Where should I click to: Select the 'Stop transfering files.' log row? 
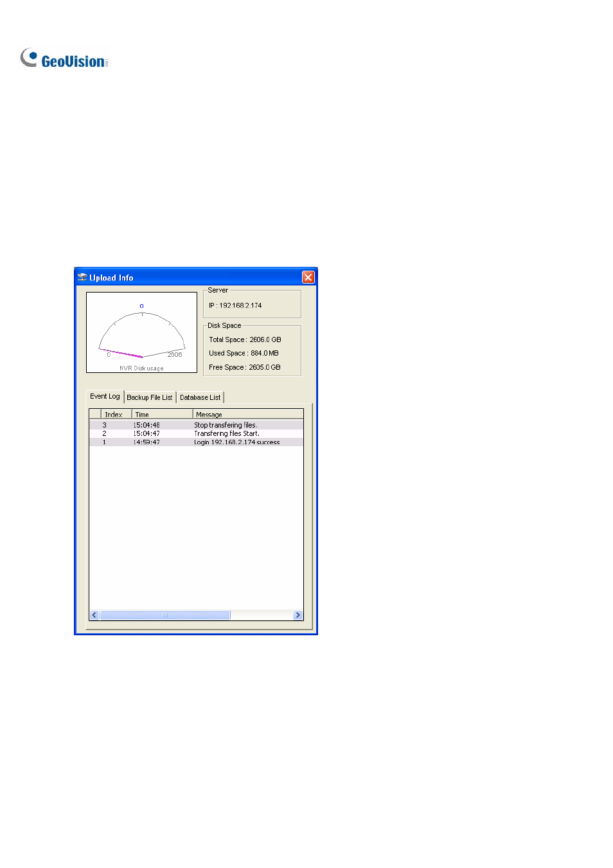coord(196,425)
